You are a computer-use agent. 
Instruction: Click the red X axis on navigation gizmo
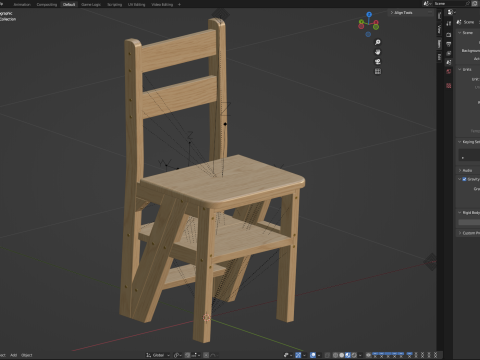[376, 22]
